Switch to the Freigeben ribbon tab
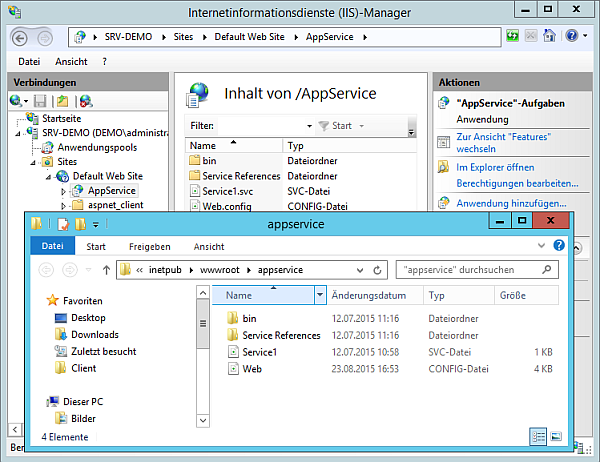Screen dimensions: 600x462 point(149,246)
